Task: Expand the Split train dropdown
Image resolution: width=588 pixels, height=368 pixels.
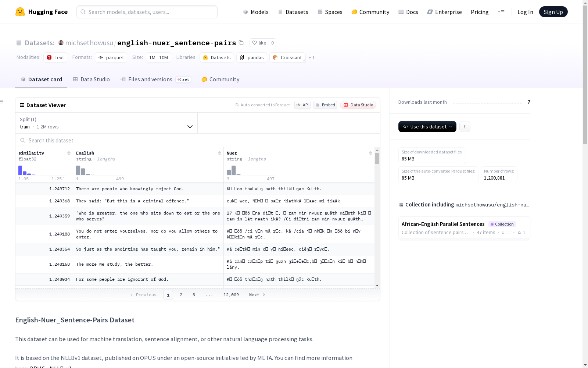Action: (x=107, y=123)
